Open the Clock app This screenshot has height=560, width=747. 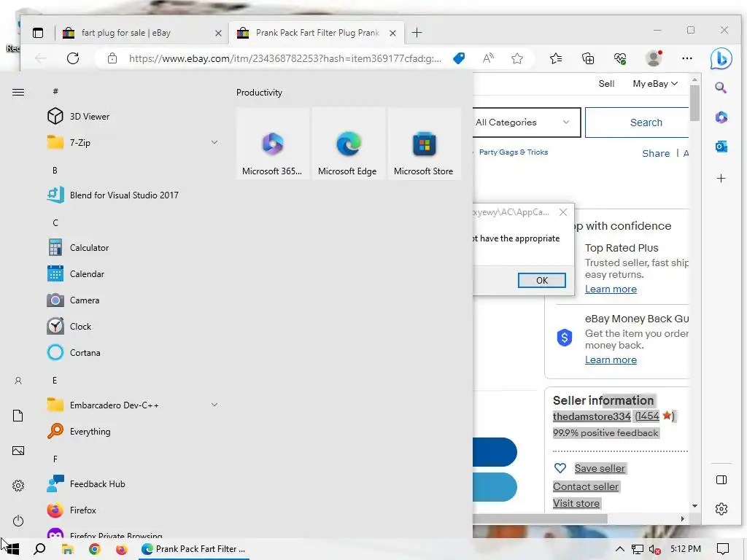click(x=133, y=326)
